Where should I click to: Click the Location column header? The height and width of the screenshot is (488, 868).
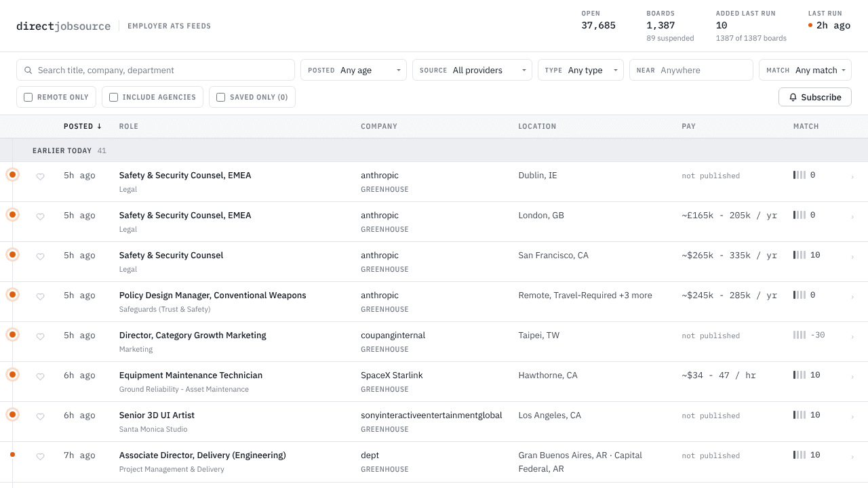point(537,126)
